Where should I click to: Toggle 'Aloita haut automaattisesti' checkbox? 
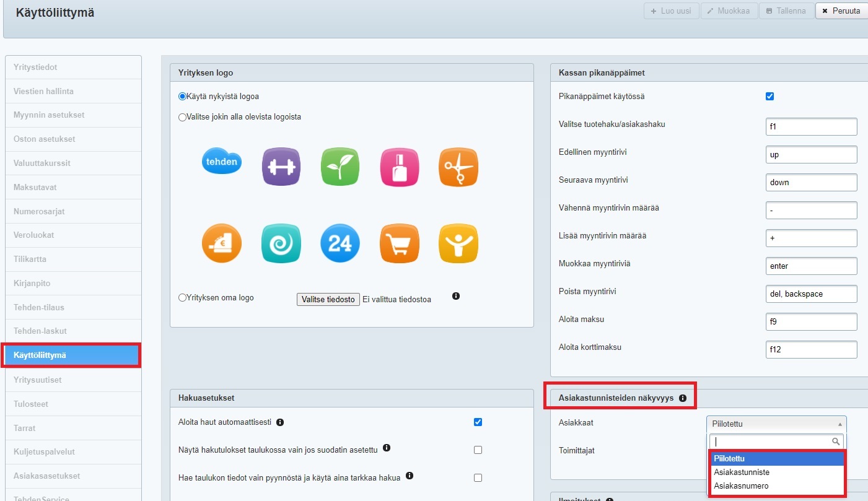(478, 422)
